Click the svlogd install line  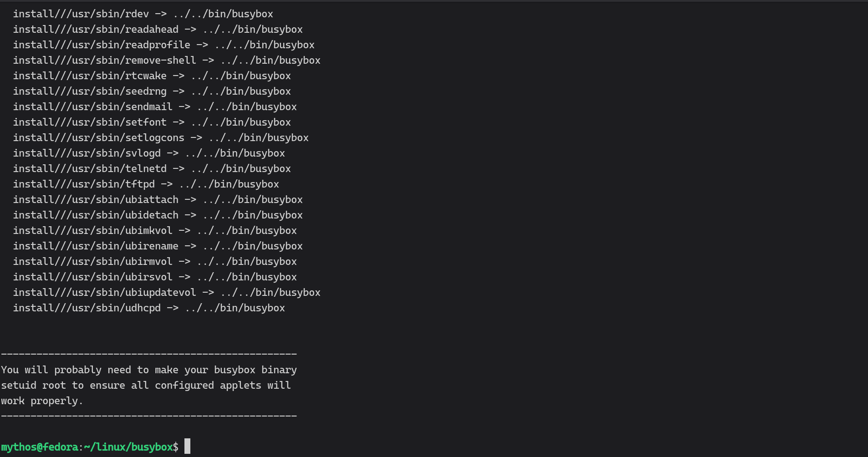pos(149,153)
